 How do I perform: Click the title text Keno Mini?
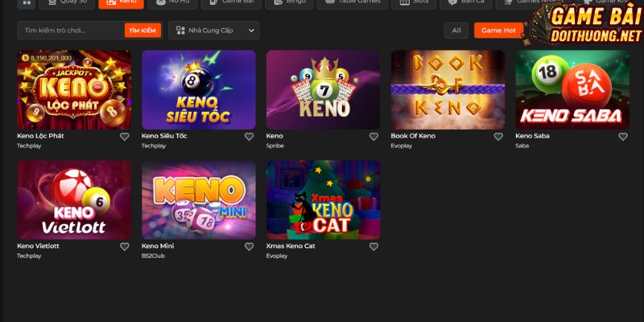(x=158, y=246)
